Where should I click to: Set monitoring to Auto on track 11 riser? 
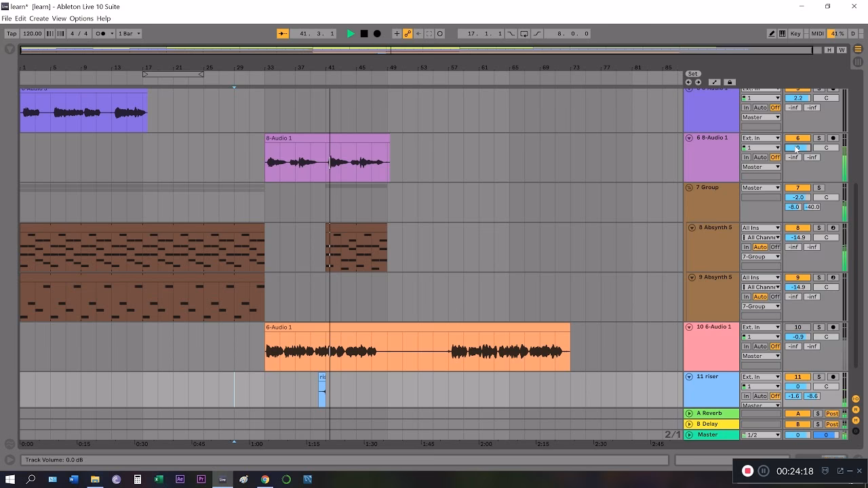[x=759, y=395]
